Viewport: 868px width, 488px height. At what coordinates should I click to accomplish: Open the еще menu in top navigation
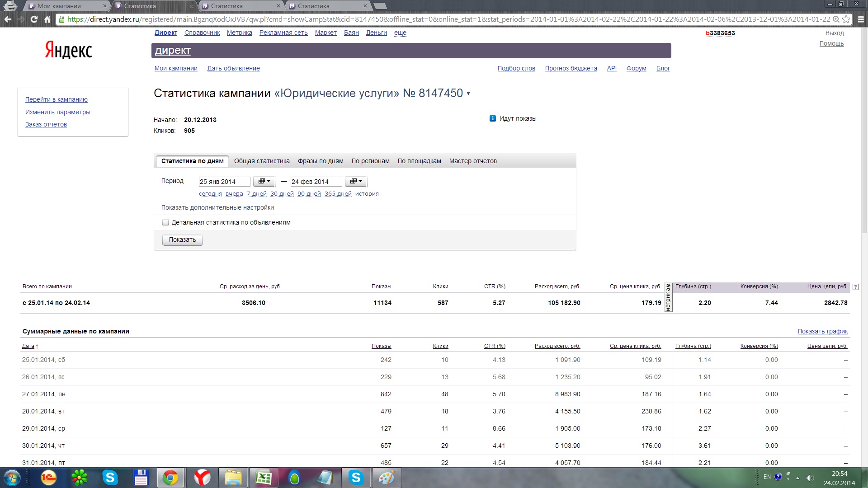400,33
